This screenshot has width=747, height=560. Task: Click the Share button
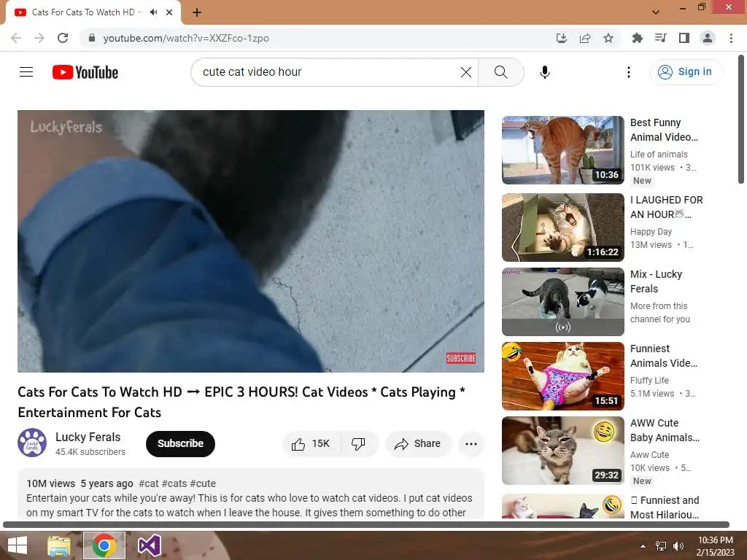(418, 444)
